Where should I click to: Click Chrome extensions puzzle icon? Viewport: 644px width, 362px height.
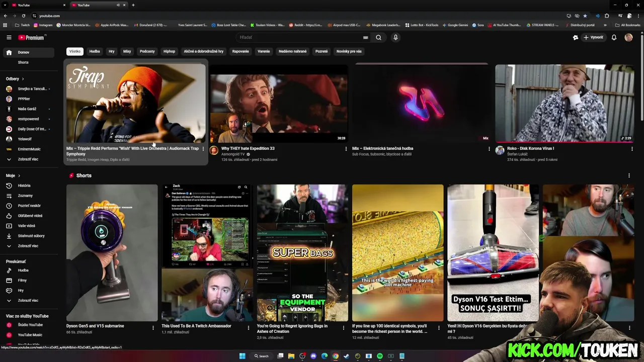607,16
